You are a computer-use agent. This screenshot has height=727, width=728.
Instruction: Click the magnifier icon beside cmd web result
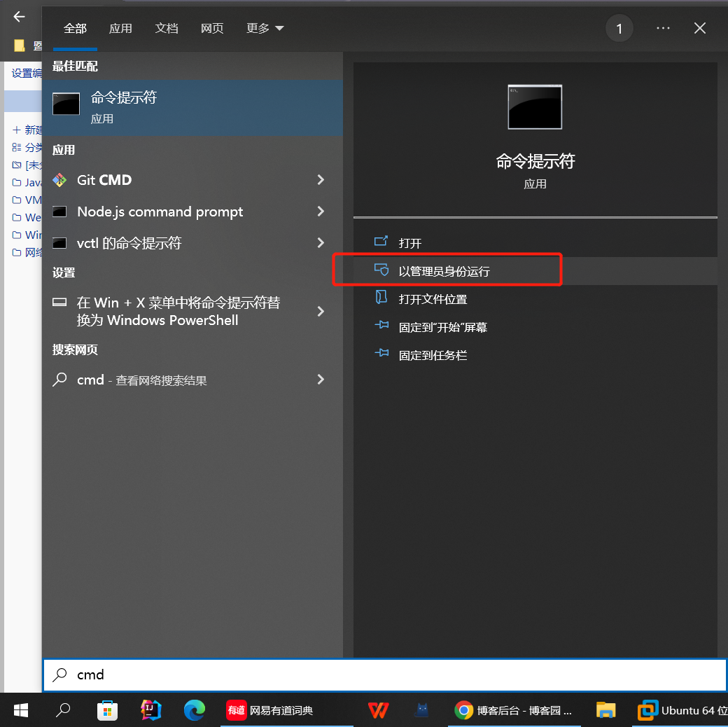[x=59, y=380]
